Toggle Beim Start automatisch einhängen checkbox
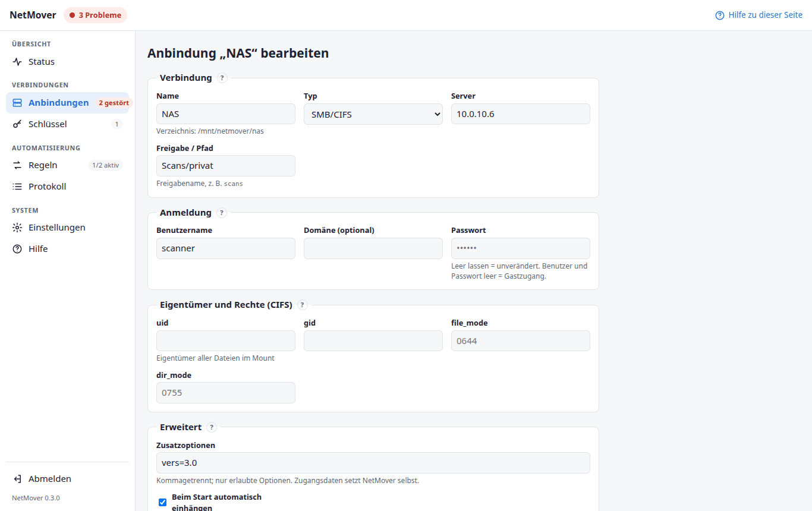This screenshot has width=812, height=511. click(x=163, y=502)
